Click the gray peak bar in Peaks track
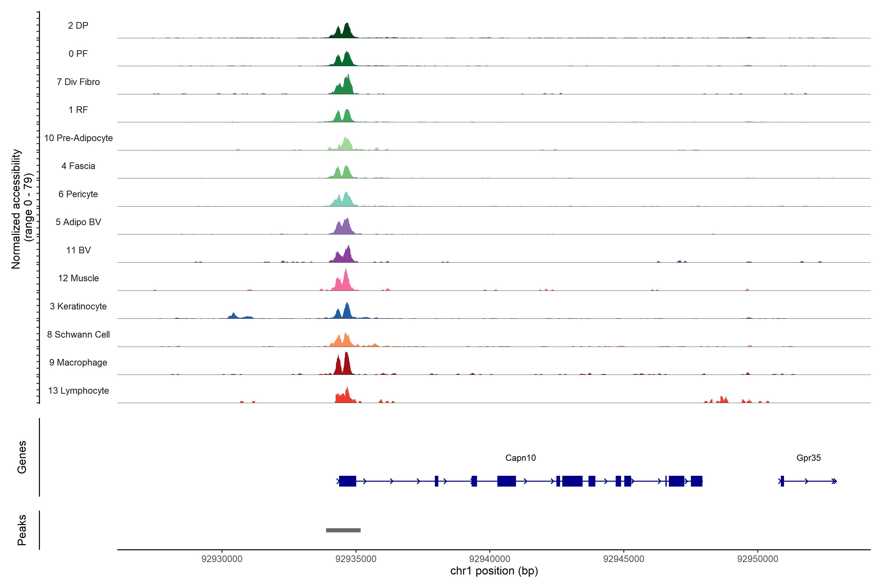The height and width of the screenshot is (588, 882). [x=343, y=530]
